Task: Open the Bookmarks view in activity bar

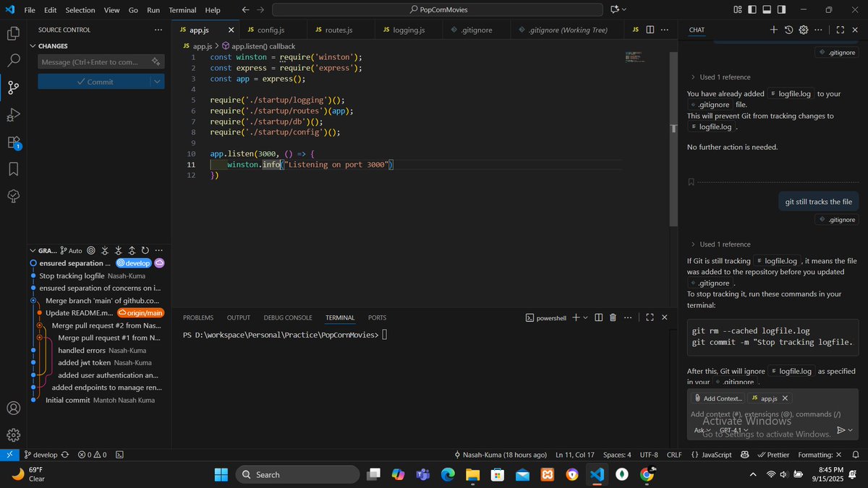Action: coord(13,169)
